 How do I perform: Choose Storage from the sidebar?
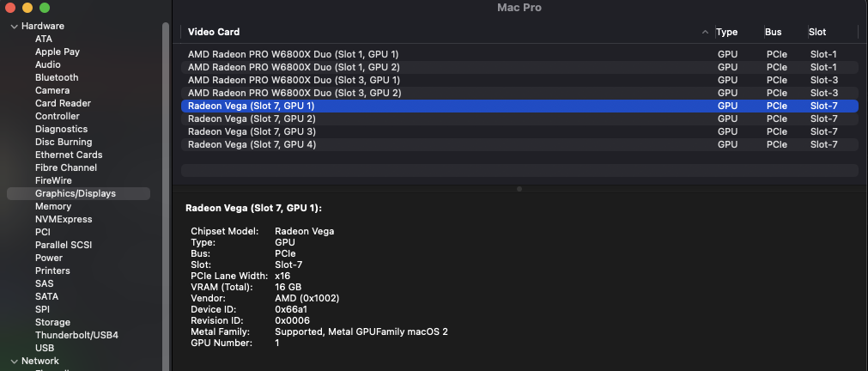52,322
